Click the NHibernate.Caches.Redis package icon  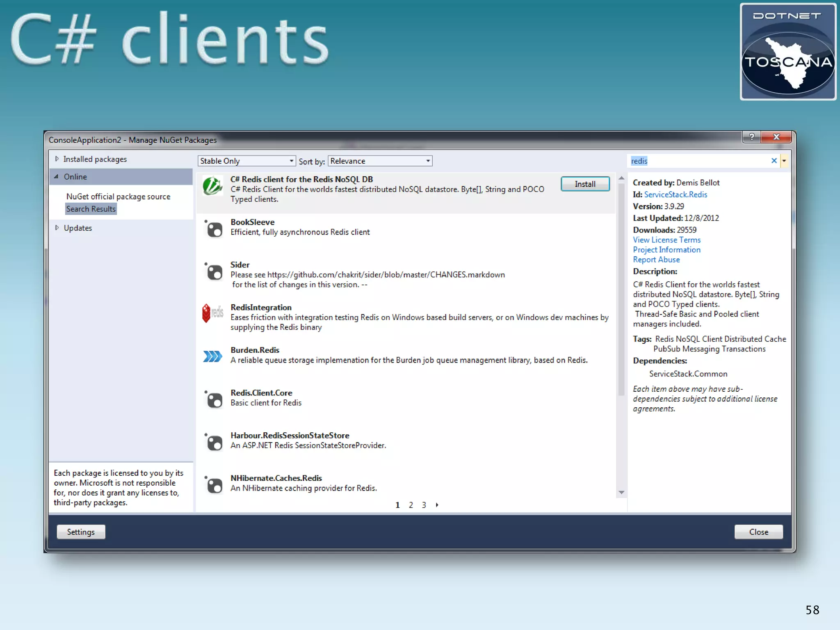[214, 485]
